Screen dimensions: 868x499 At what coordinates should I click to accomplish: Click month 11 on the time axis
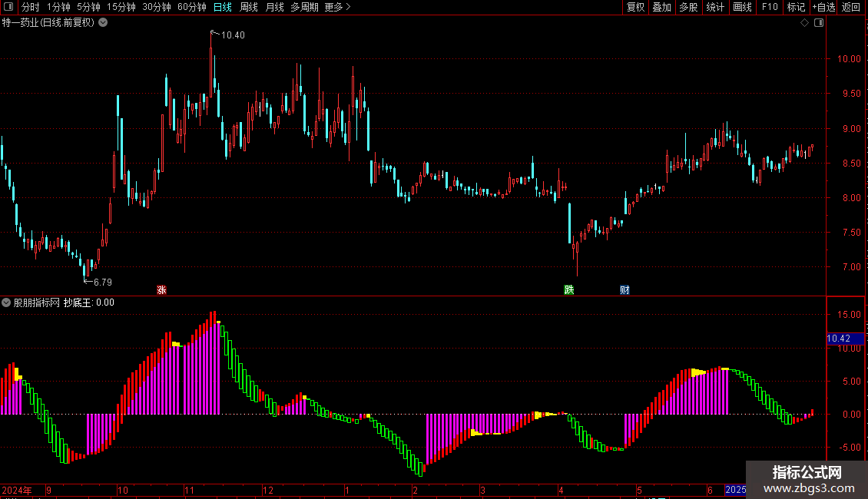189,490
